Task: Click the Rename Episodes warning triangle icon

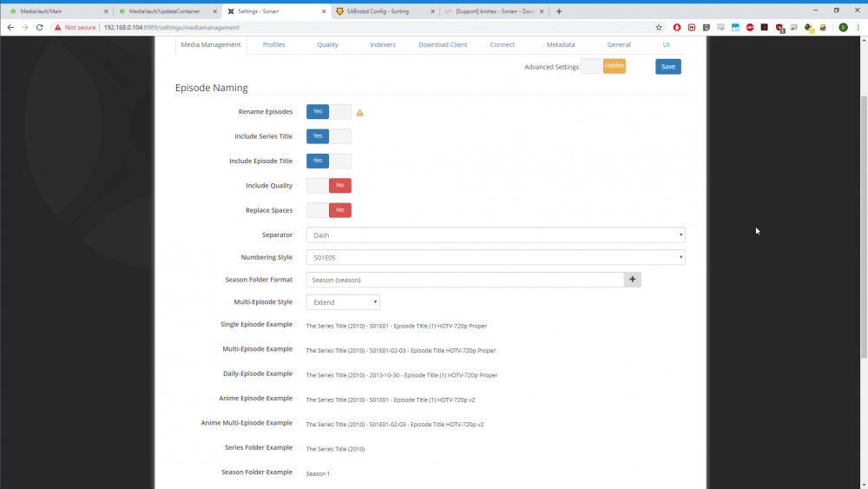Action: click(360, 112)
